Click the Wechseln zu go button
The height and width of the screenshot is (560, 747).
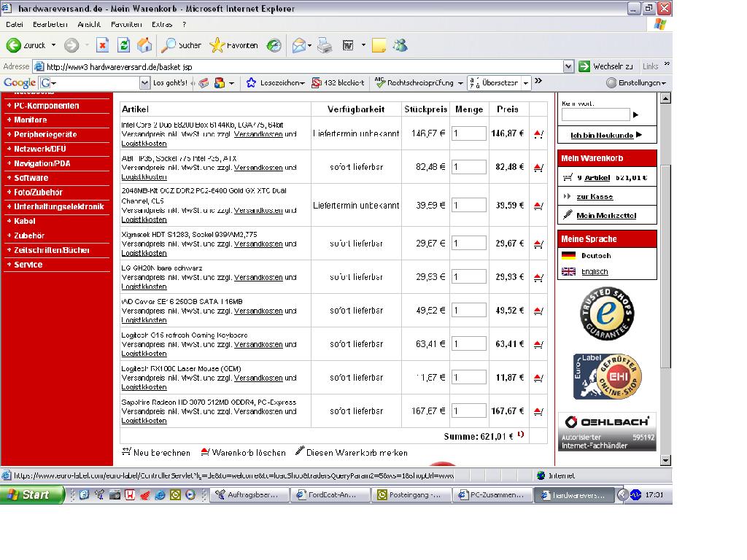(x=606, y=66)
